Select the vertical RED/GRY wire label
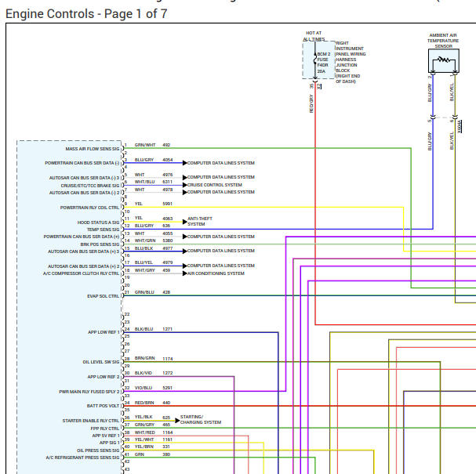This screenshot has width=476, height=474. coord(311,103)
